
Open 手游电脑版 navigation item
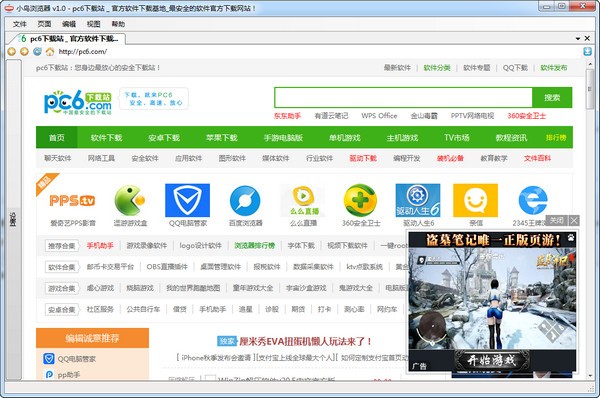[x=283, y=137]
